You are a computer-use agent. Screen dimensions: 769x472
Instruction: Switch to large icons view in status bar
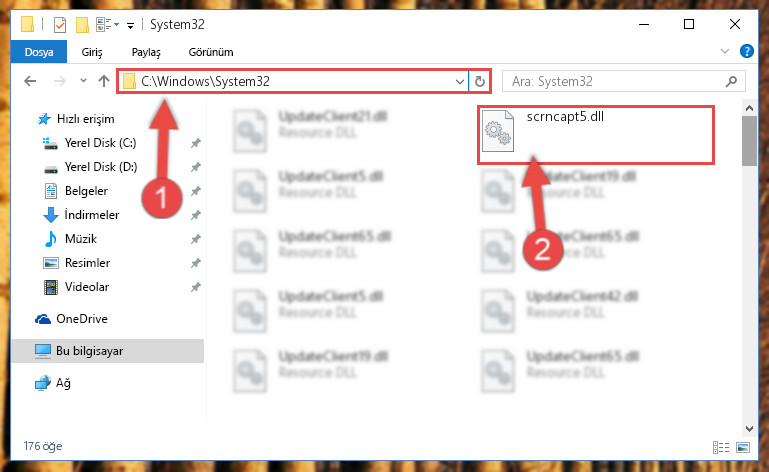pyautogui.click(x=743, y=447)
